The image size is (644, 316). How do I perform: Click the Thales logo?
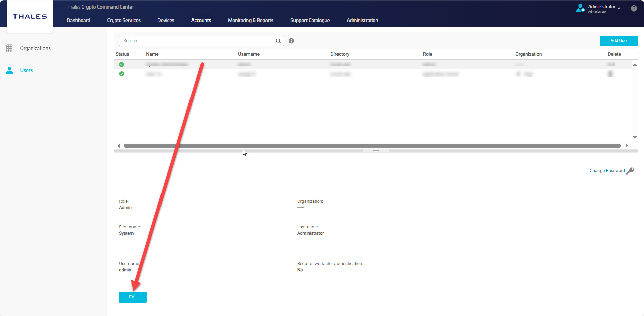(x=30, y=17)
